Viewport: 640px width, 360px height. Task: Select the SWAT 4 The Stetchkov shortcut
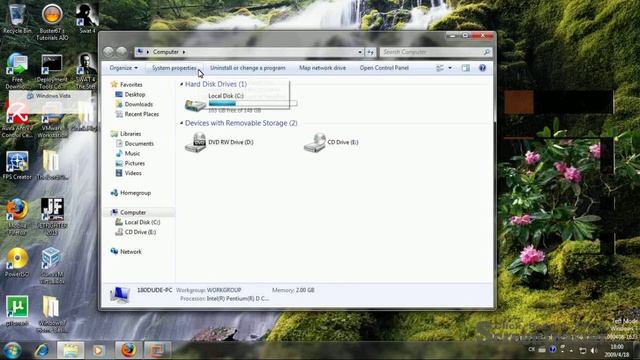[x=86, y=71]
